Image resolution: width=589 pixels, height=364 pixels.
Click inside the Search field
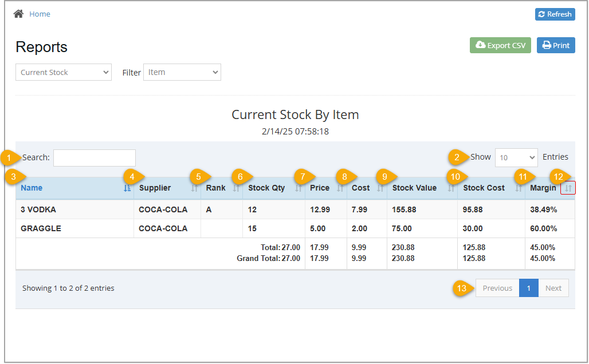[94, 157]
